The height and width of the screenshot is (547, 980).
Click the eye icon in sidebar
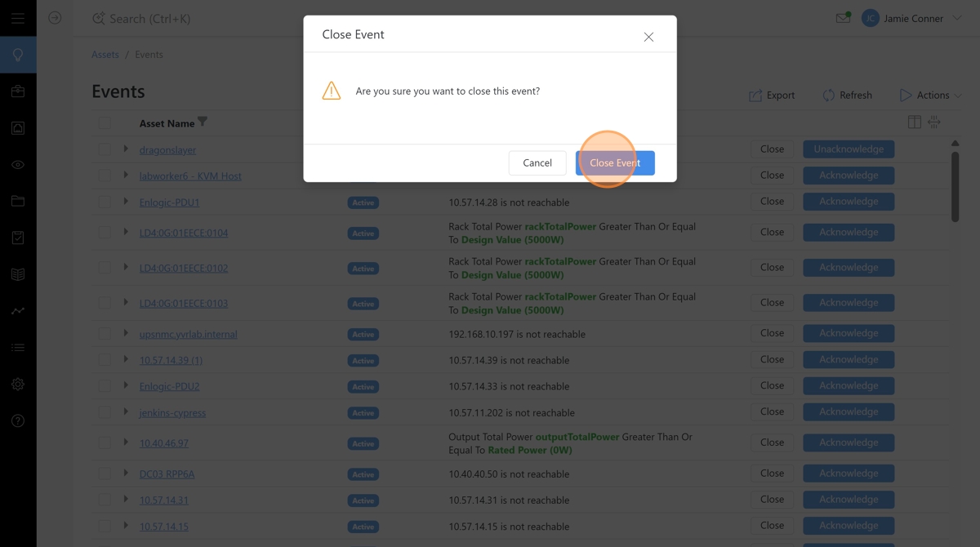[18, 165]
